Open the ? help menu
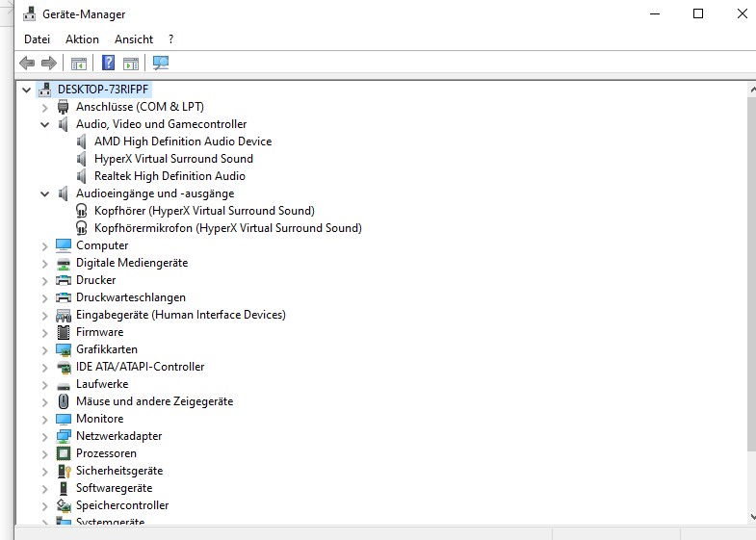756x540 pixels. 170,39
